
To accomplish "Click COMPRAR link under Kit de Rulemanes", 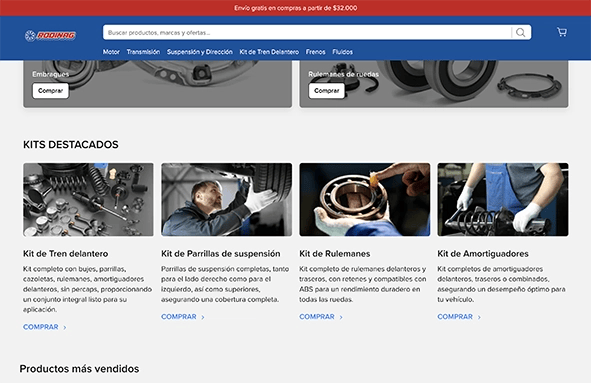I will pyautogui.click(x=321, y=317).
